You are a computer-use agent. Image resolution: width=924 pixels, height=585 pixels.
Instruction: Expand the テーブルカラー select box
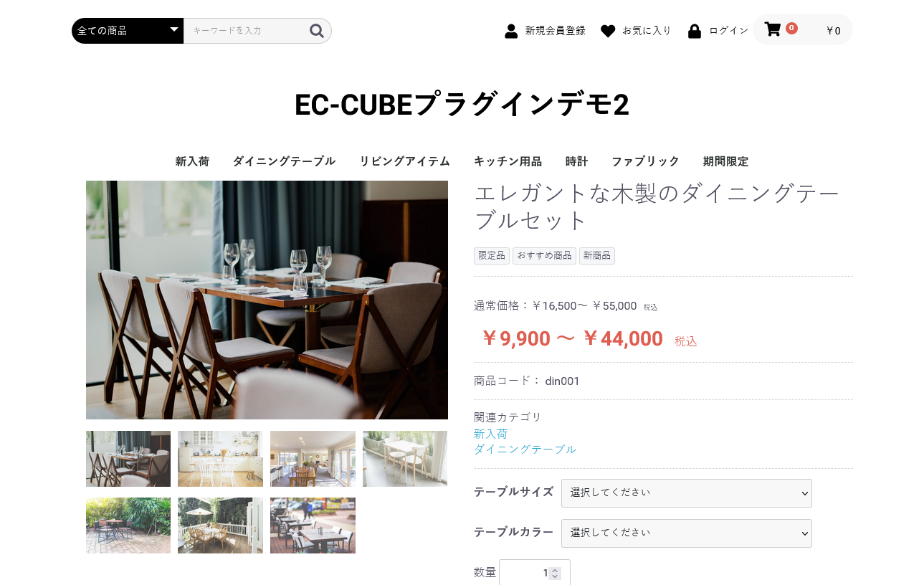click(687, 533)
